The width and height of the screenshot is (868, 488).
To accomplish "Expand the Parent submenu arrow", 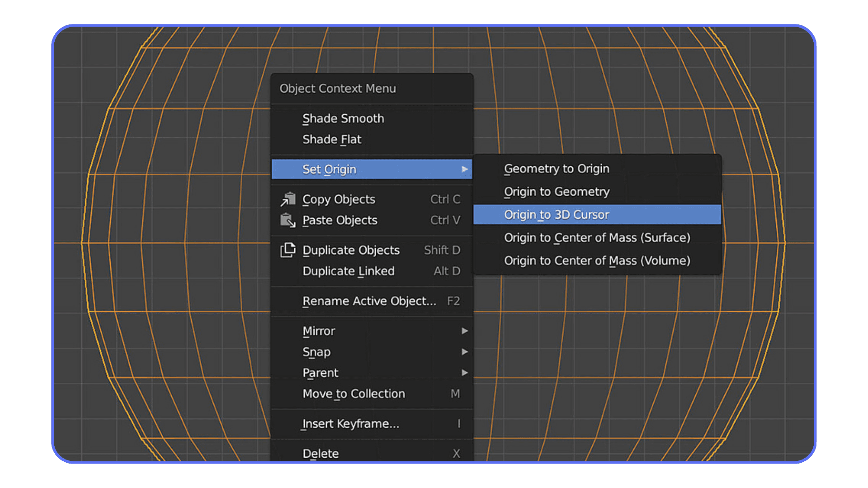I will 465,373.
